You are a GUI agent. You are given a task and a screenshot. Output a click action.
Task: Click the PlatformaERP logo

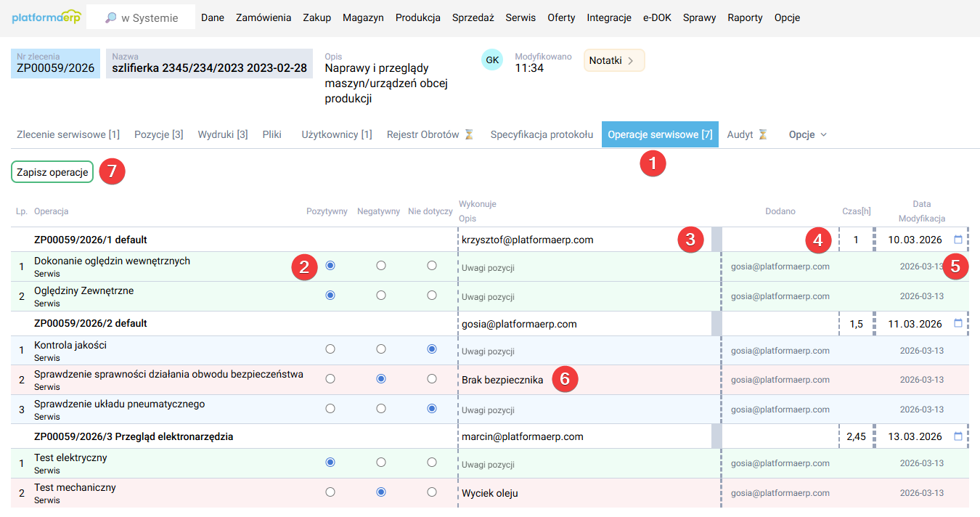pos(46,17)
